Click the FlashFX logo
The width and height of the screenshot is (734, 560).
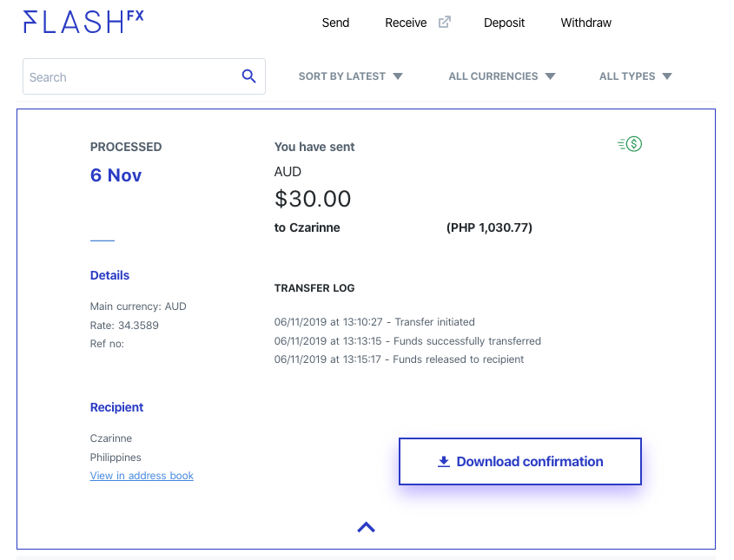pyautogui.click(x=83, y=22)
